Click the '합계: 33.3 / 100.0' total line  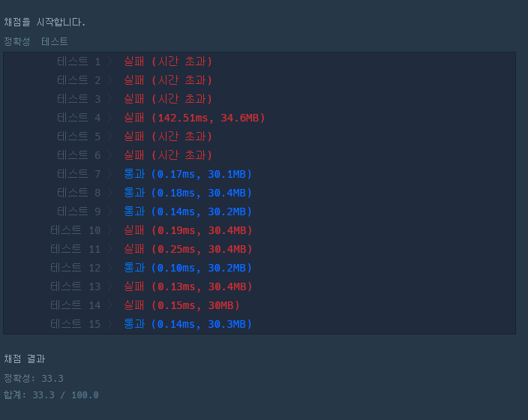click(51, 394)
